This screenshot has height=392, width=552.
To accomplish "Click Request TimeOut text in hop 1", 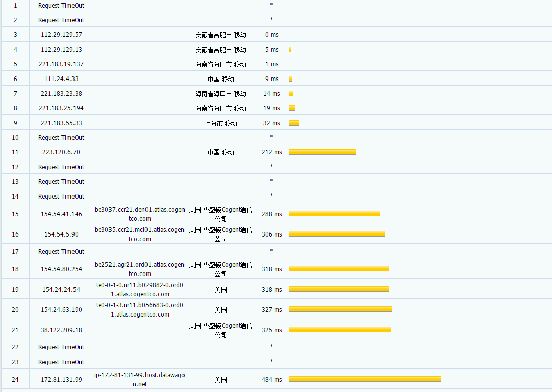I will (61, 6).
